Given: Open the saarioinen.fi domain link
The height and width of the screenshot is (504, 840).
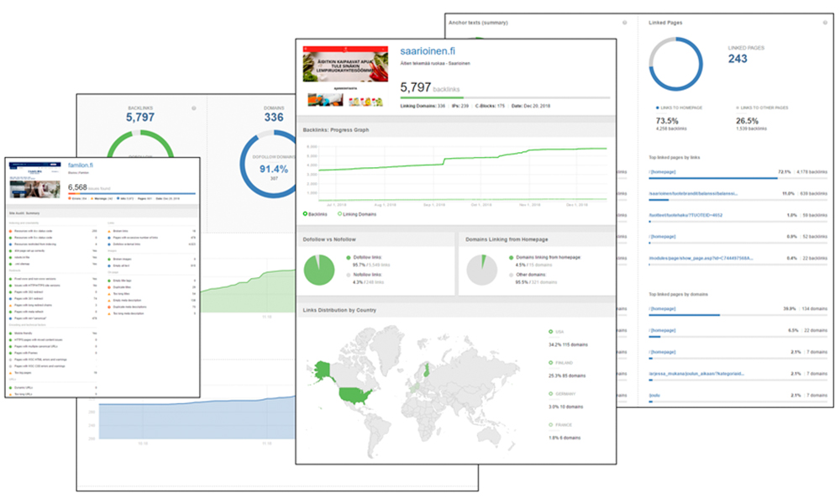Looking at the screenshot, I should (428, 51).
